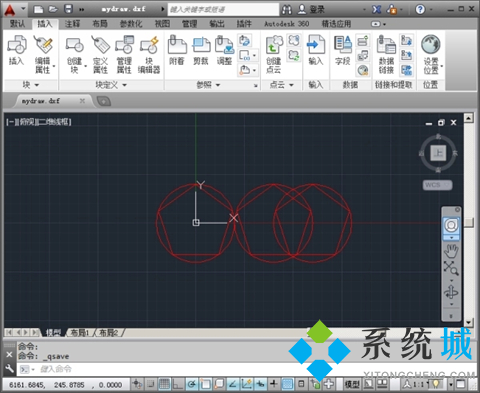
Task: Click the Adjust (调整) reference tool
Action: (x=224, y=50)
